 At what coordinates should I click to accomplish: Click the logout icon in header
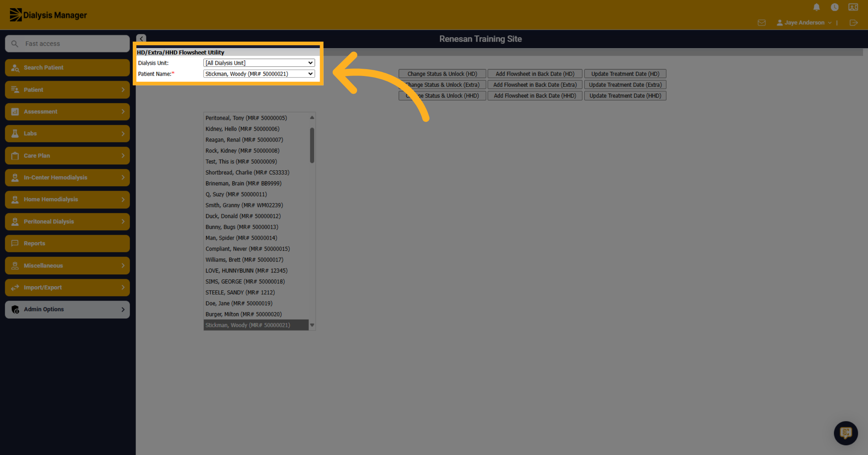(x=854, y=23)
